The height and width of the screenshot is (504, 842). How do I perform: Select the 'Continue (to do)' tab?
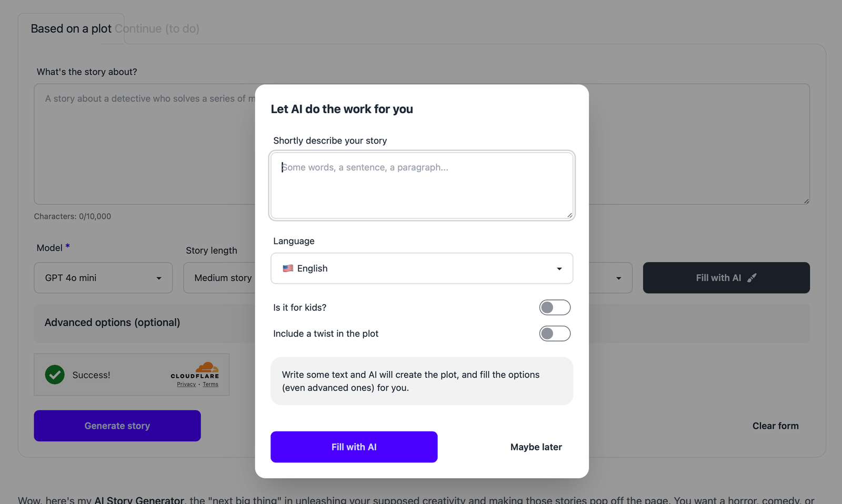point(157,29)
